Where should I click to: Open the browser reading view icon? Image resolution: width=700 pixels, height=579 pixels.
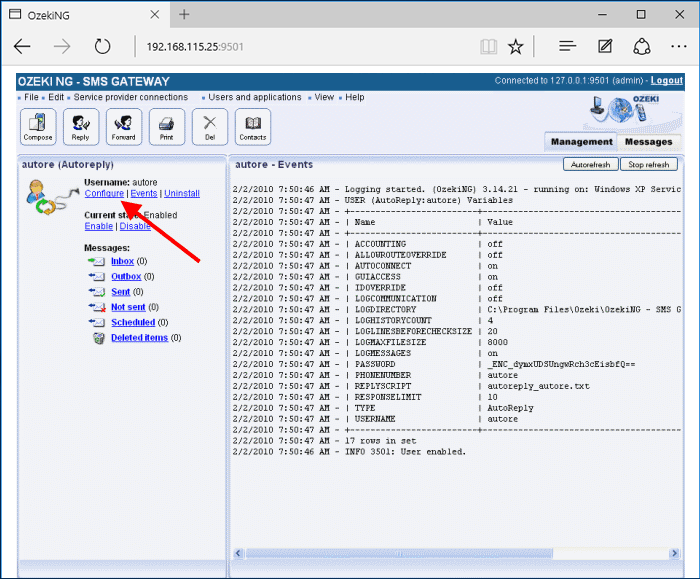pos(487,46)
